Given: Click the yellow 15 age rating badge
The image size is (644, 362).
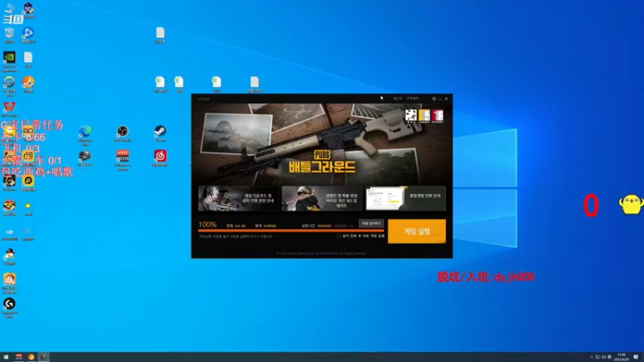Looking at the screenshot, I should point(424,116).
